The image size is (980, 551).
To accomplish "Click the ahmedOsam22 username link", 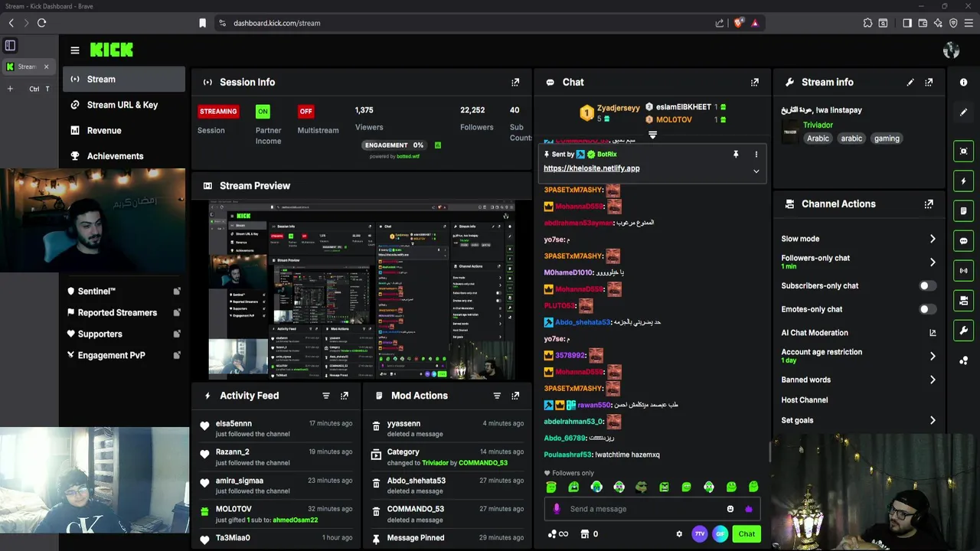I will point(296,520).
